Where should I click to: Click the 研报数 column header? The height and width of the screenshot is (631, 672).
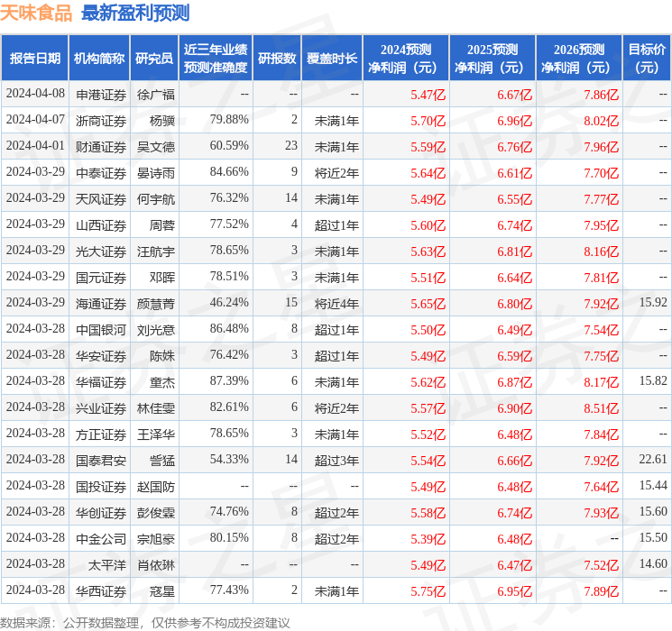point(277,59)
